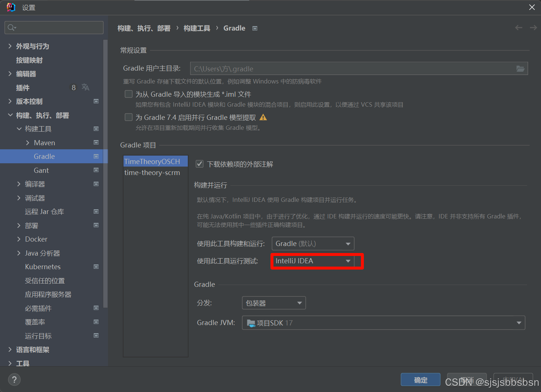Click the project-level icon beside Gradle breadcrumb
The image size is (541, 392).
255,28
